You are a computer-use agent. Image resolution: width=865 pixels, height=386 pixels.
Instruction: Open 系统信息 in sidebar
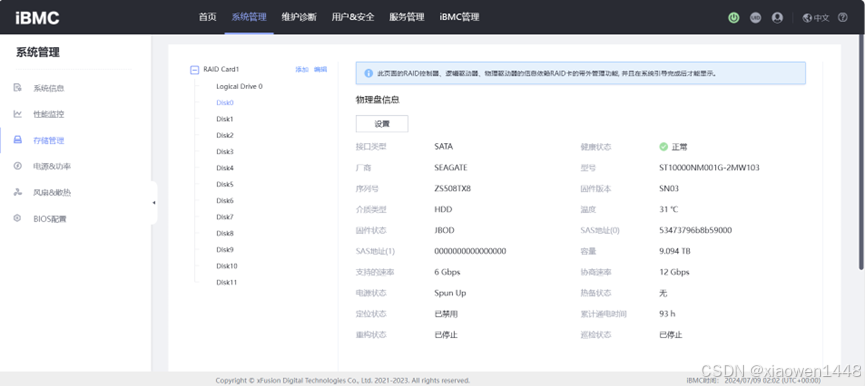[49, 88]
